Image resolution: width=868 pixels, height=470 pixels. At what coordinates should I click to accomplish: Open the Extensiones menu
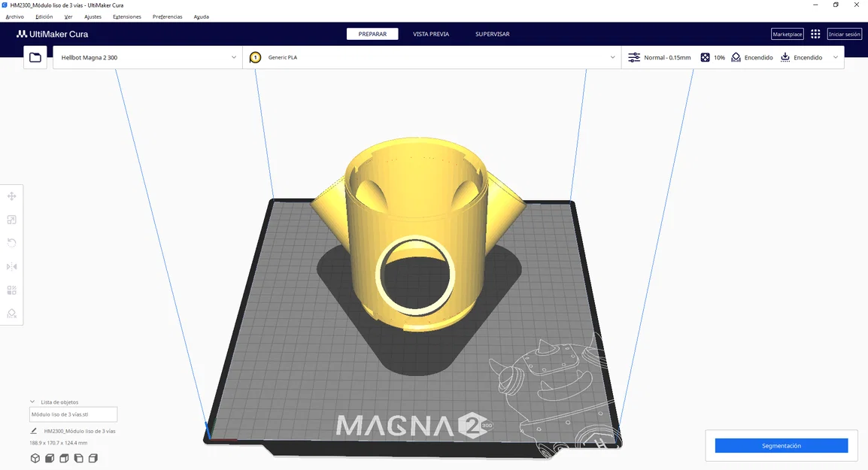127,17
